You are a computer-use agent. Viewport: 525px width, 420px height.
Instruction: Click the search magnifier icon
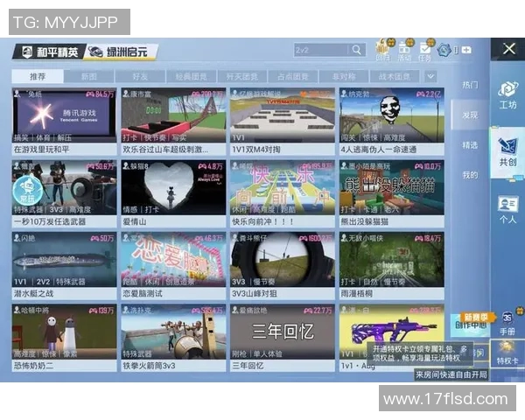[357, 50]
